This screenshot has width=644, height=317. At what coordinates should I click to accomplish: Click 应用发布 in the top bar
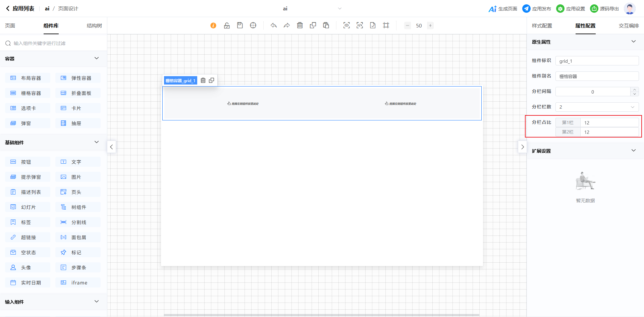[537, 9]
